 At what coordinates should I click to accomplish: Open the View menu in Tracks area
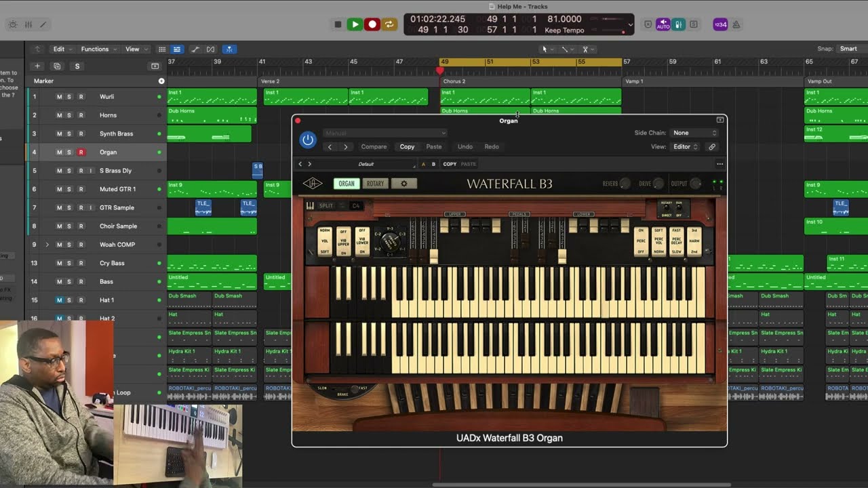coord(136,49)
